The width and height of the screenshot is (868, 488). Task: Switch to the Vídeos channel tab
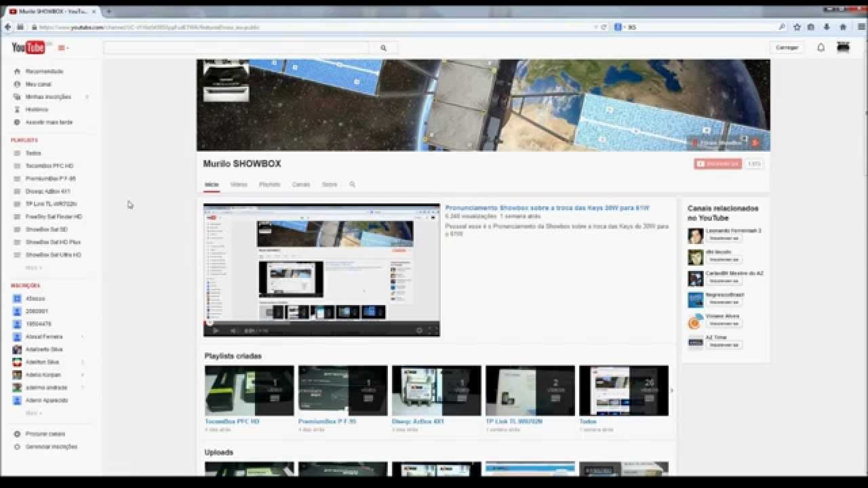click(239, 184)
